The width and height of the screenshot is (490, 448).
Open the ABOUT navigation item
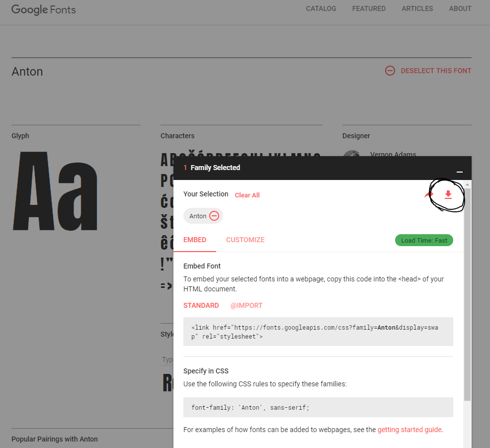460,9
